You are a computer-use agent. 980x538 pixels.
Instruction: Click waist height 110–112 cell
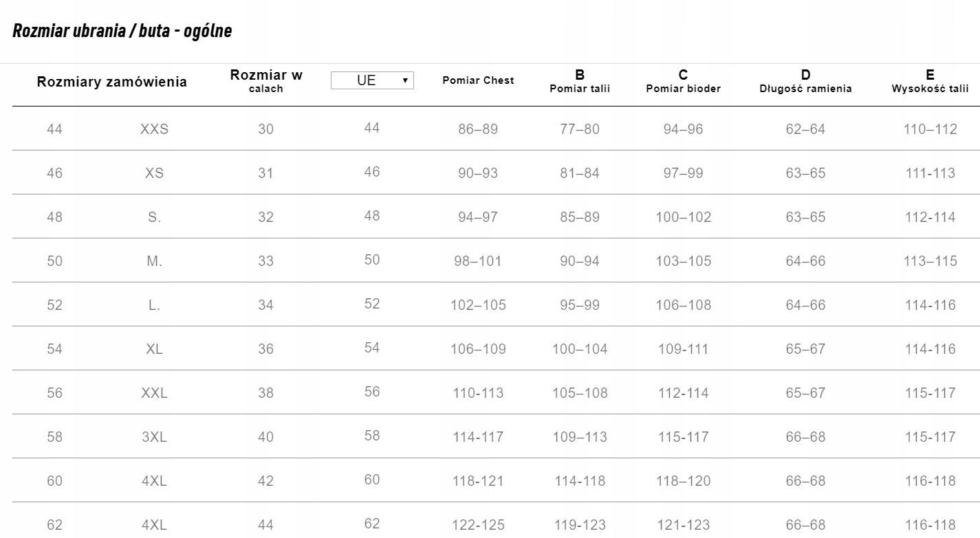[x=930, y=128]
